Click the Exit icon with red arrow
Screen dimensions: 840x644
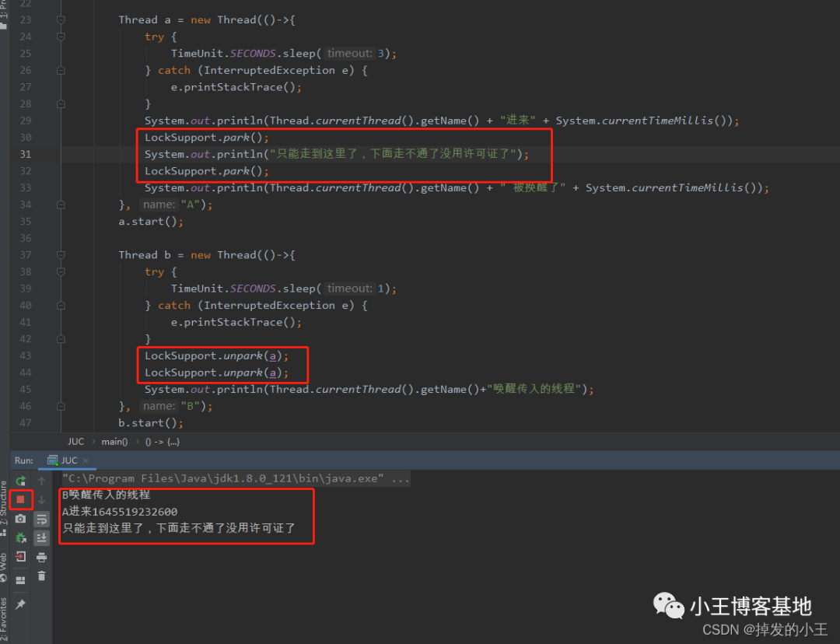click(x=20, y=557)
